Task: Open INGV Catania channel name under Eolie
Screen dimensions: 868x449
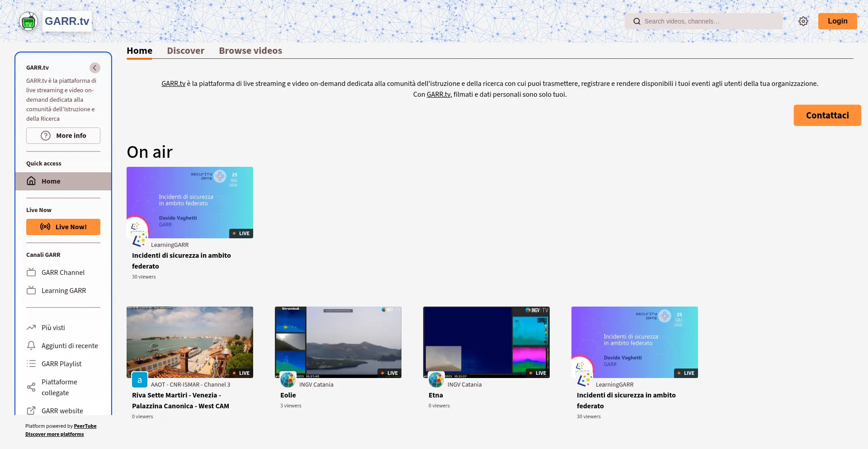Action: [x=316, y=385]
